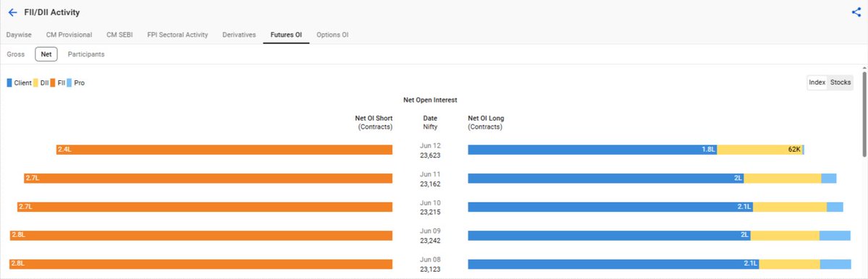The image size is (868, 279).
Task: Click the Net Open Interest chart title
Action: point(430,100)
